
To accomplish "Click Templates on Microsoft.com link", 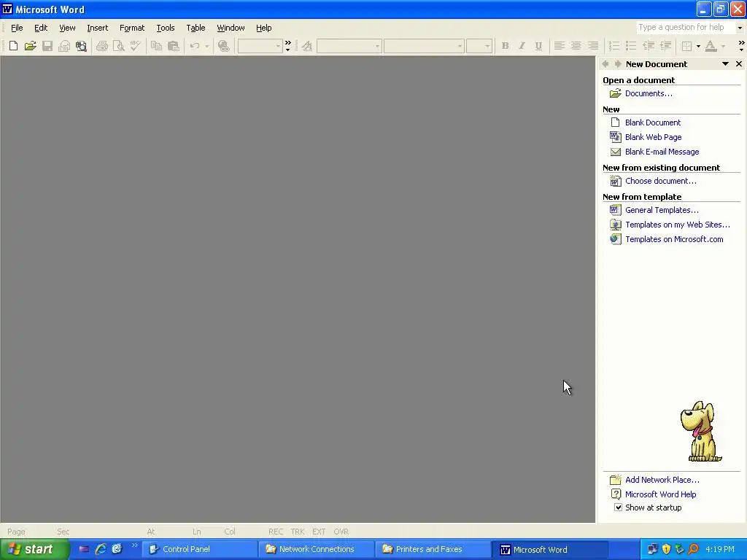I will click(674, 239).
